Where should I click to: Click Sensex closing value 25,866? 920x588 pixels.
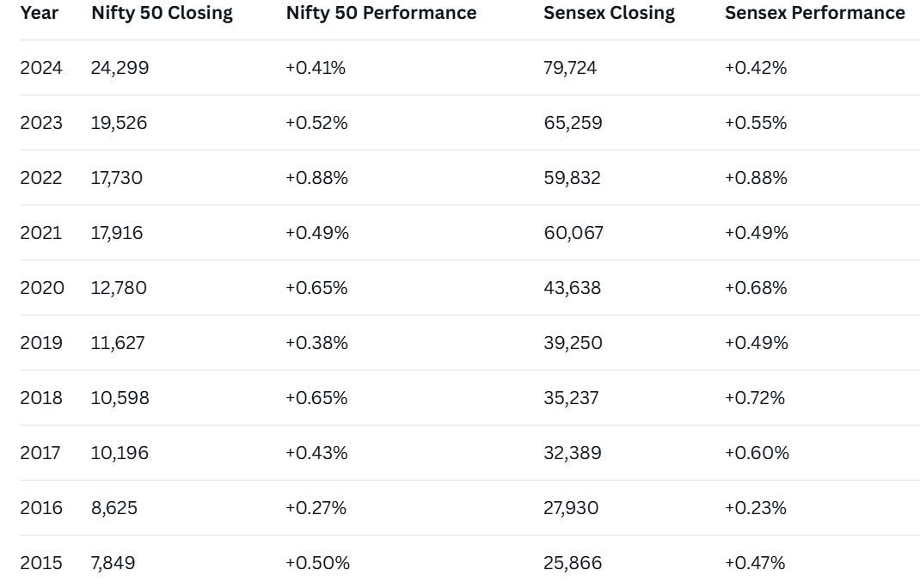pos(573,563)
